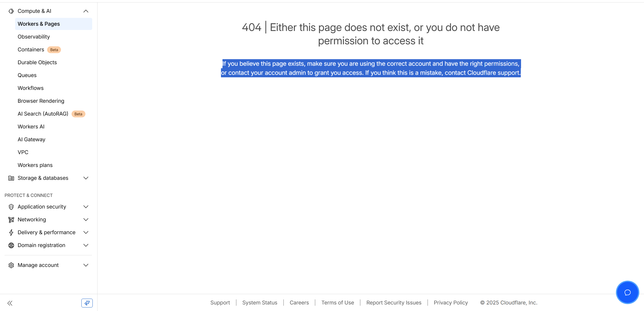Click the Networking nodes icon

pyautogui.click(x=11, y=220)
